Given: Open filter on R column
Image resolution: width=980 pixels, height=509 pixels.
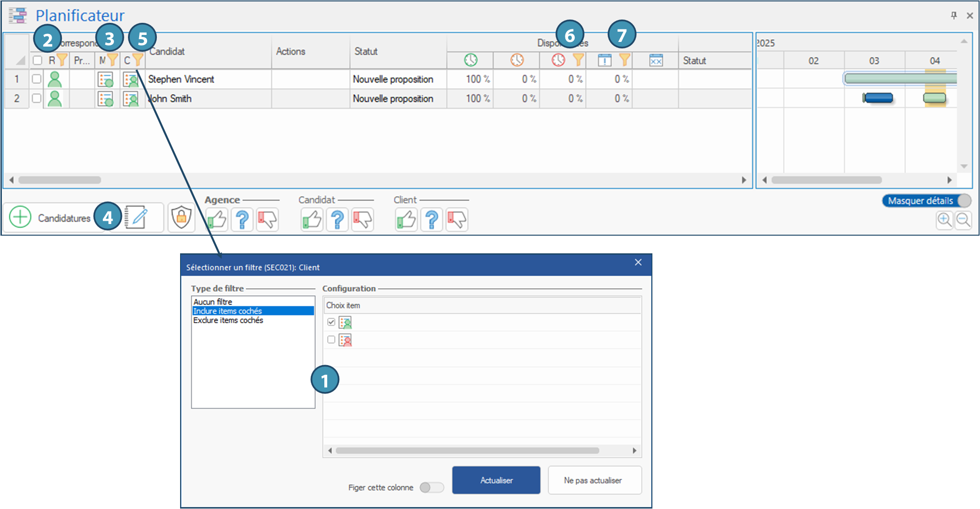Looking at the screenshot, I should pyautogui.click(x=62, y=60).
